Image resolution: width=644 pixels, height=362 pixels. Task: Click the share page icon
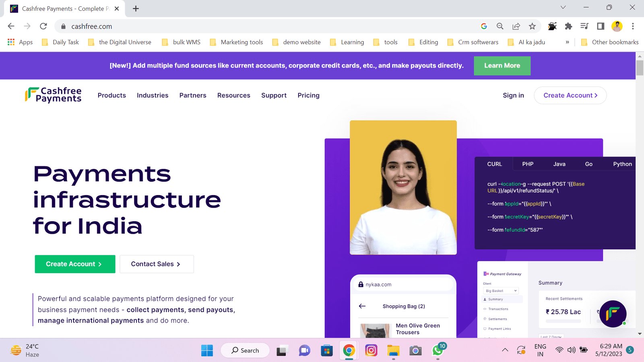[x=516, y=26]
